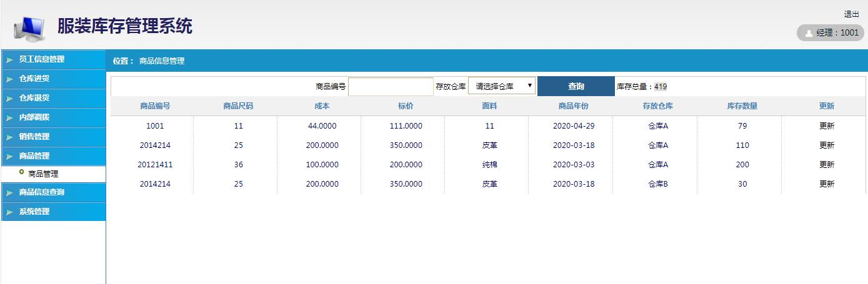Click the total stock value 419
Viewport: 868px width, 284px height.
[x=661, y=87]
